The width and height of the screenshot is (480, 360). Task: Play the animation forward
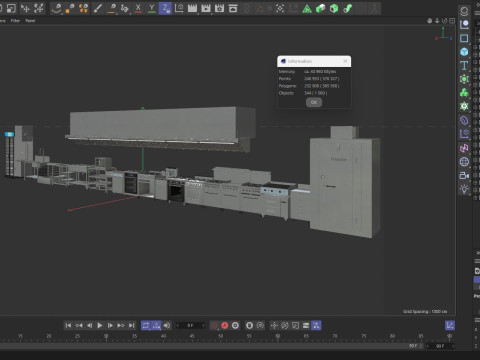[100, 325]
